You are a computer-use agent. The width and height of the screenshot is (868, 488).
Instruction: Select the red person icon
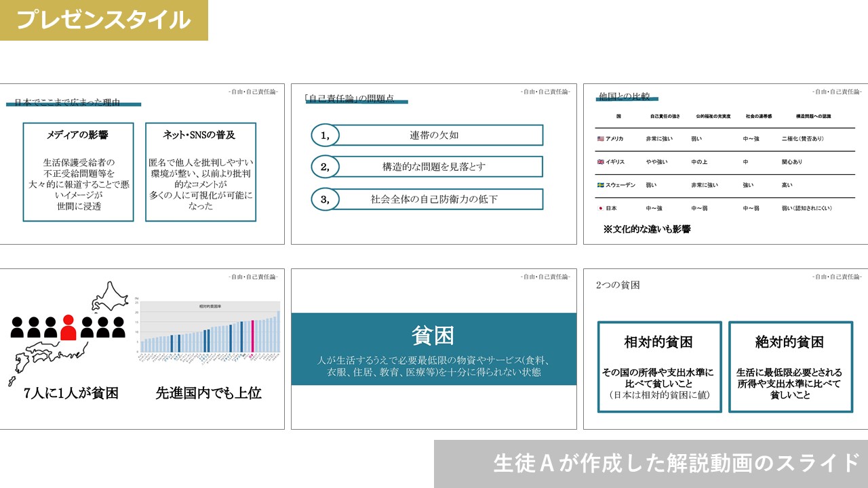[68, 327]
